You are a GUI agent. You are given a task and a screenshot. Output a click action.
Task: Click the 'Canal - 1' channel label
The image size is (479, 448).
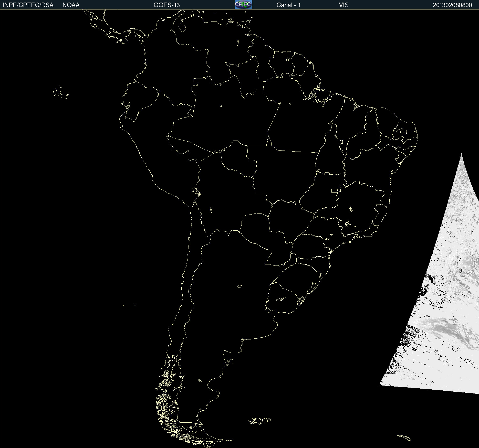[288, 5]
